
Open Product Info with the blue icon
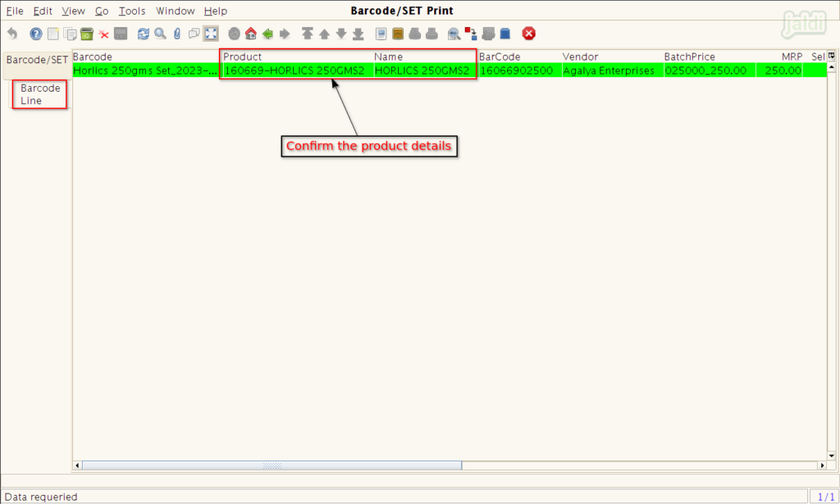[505, 34]
